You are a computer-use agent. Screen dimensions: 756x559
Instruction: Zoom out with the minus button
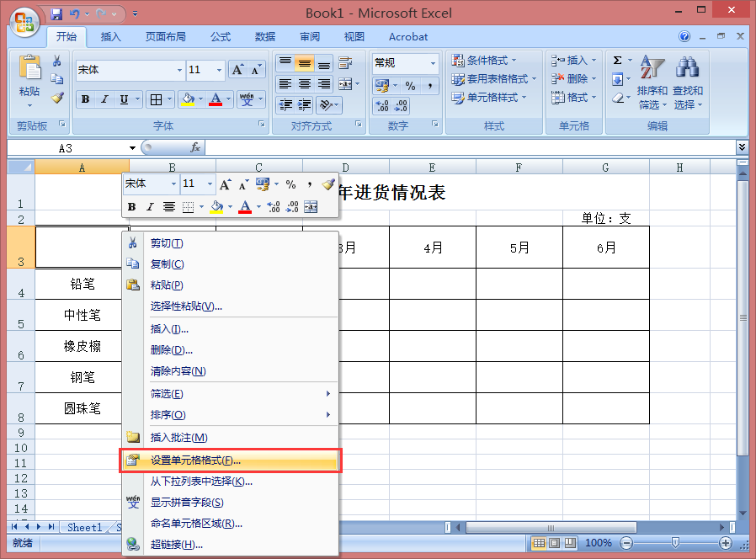coord(626,543)
